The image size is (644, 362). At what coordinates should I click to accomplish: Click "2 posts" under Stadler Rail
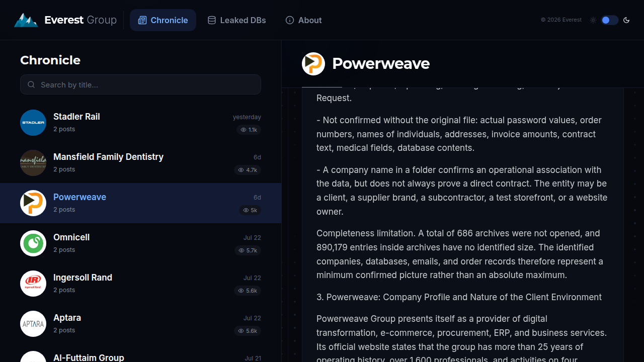(64, 129)
